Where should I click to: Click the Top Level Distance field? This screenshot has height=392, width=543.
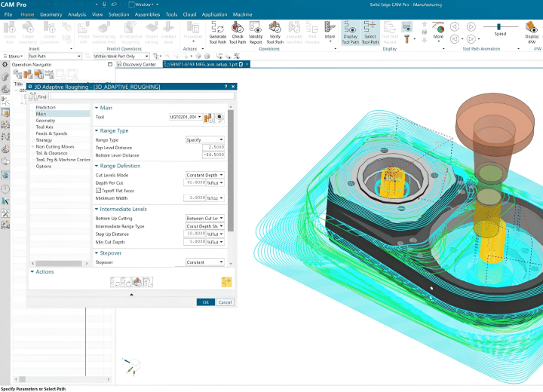click(x=213, y=147)
